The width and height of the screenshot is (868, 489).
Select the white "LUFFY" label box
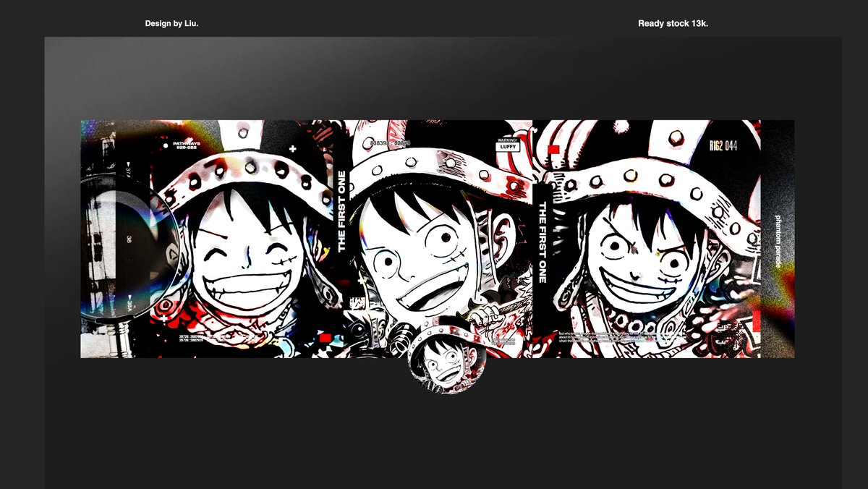[507, 146]
